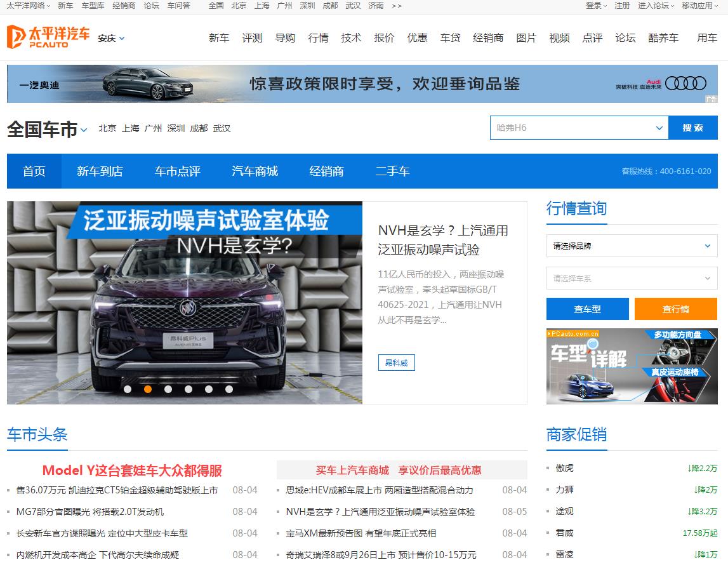The height and width of the screenshot is (567, 728).
Task: Open 买车上汽车商城 promotion link
Action: point(399,470)
